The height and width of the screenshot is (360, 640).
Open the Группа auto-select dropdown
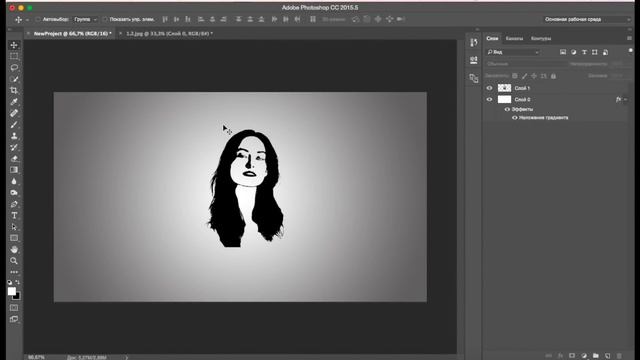85,19
